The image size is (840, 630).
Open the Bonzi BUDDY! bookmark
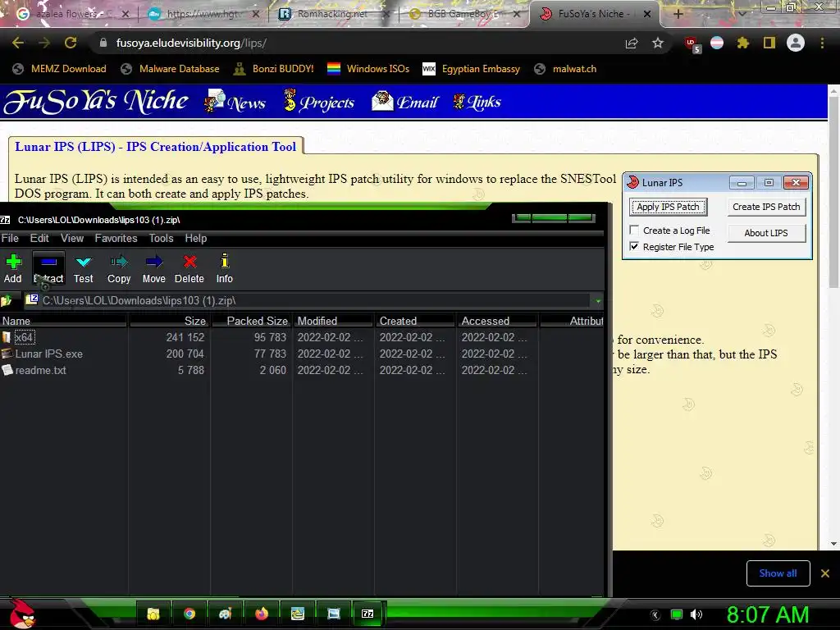tap(274, 69)
